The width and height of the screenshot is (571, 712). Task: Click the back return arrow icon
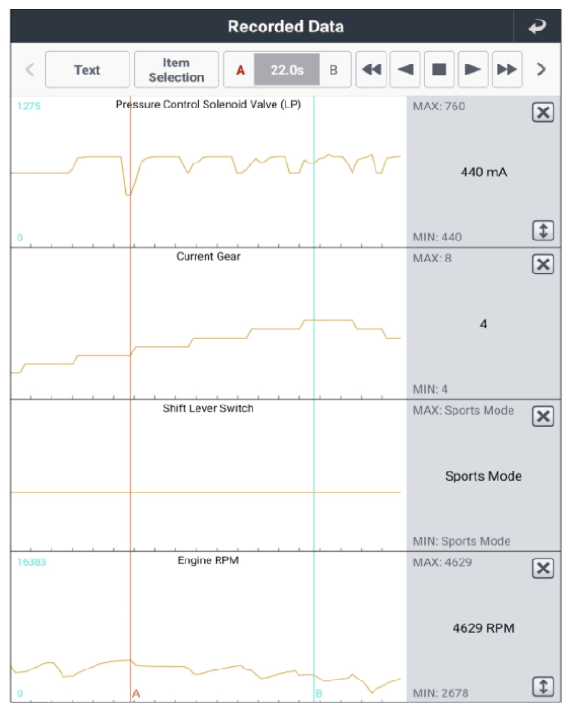(x=537, y=27)
